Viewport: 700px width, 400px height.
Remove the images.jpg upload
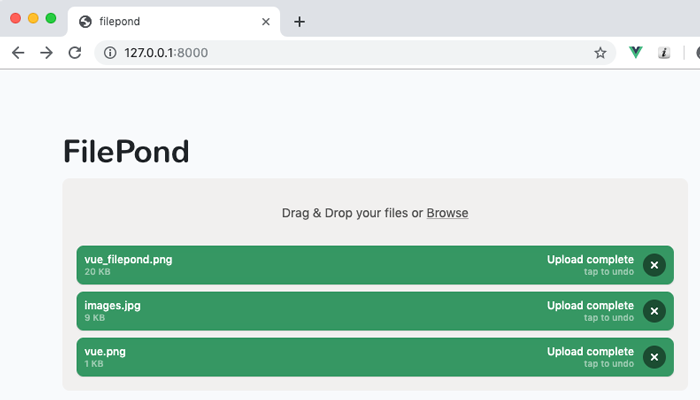point(654,311)
